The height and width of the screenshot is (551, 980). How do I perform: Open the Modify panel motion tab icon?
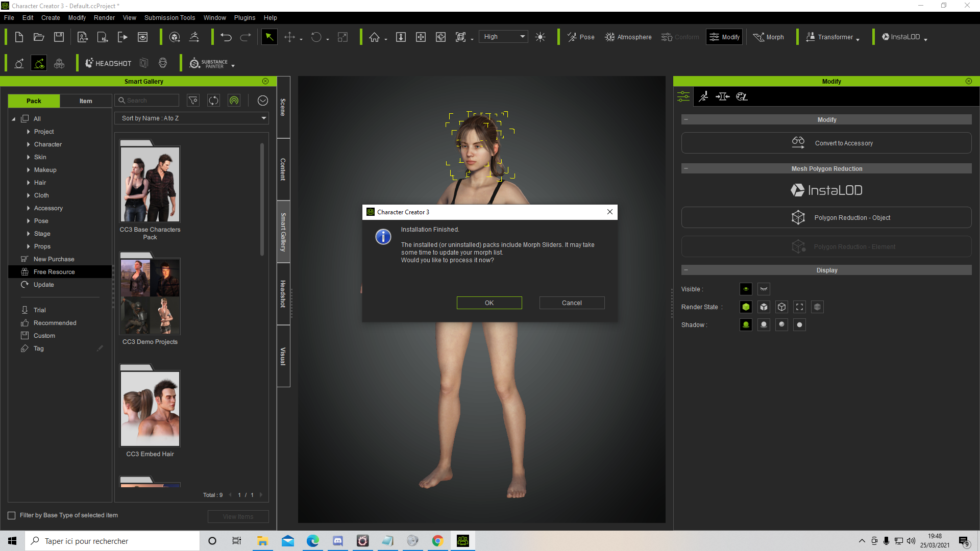tap(703, 96)
